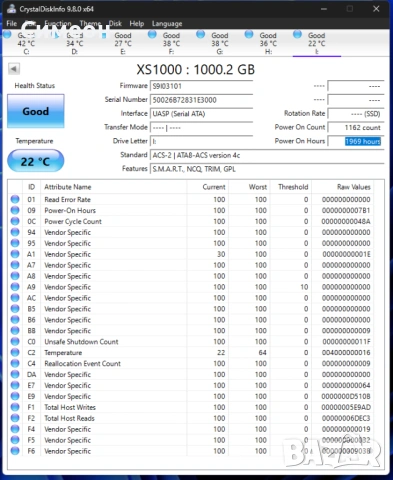Select the Read Error Rate row
The height and width of the screenshot is (480, 393).
click(x=190, y=199)
